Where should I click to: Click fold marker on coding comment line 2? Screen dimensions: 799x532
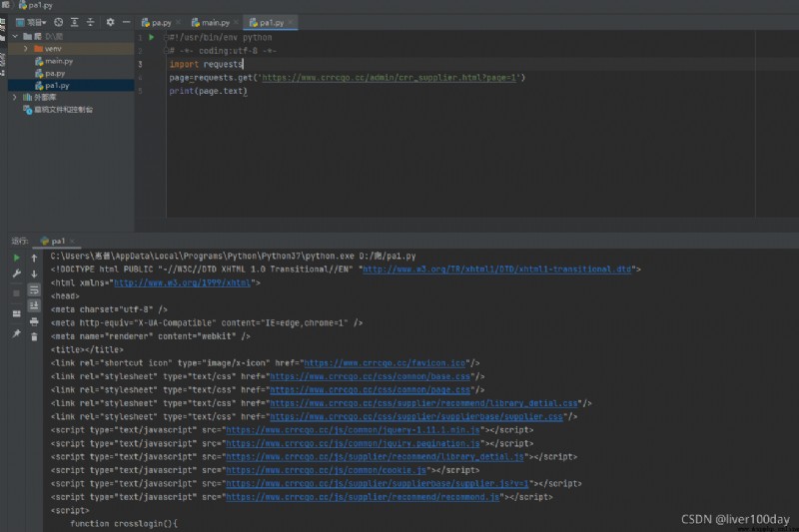pos(166,51)
